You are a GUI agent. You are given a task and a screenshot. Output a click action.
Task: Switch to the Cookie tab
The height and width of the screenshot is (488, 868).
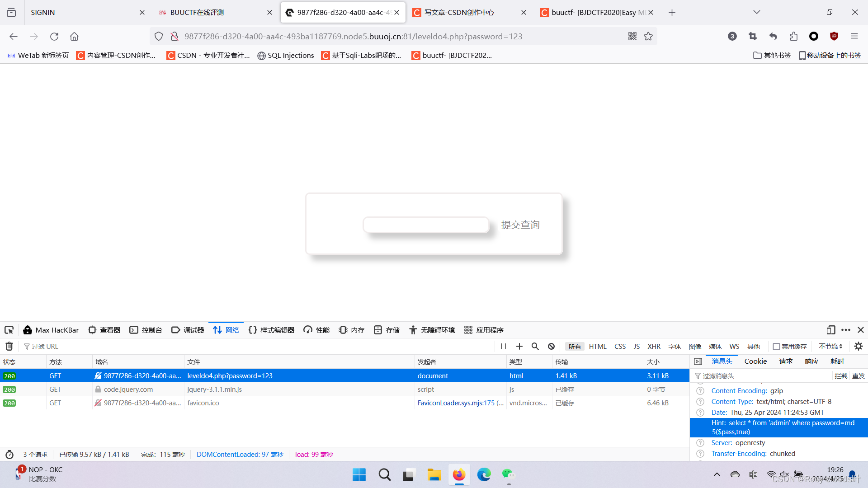point(755,361)
